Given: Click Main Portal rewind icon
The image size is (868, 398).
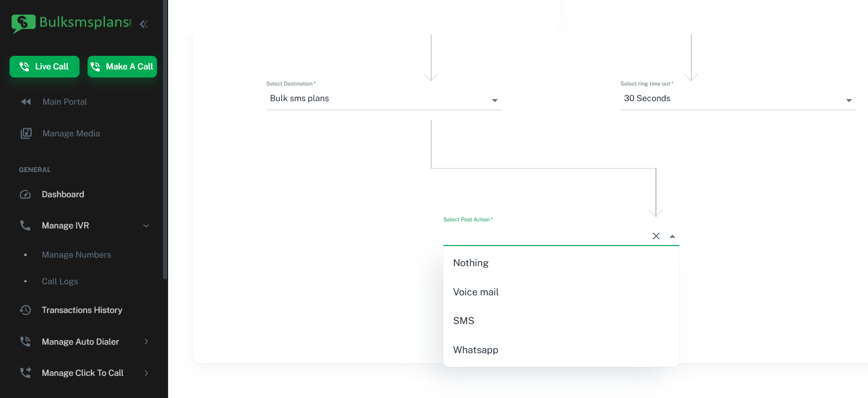Looking at the screenshot, I should click(x=26, y=102).
